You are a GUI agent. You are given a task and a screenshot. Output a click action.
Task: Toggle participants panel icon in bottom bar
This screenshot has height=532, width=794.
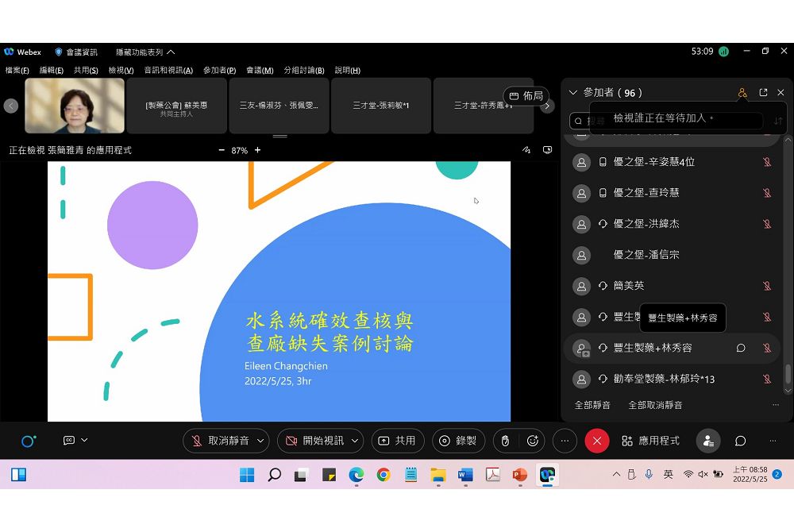[x=708, y=441]
